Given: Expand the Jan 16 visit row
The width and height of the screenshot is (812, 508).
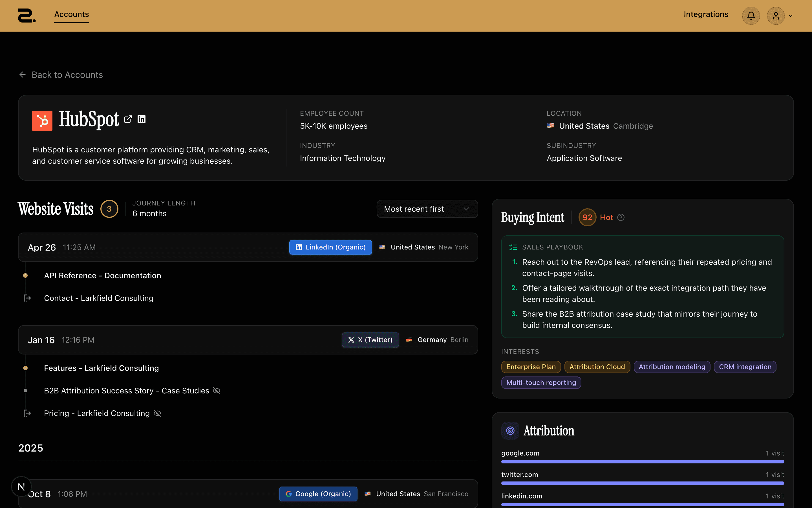Looking at the screenshot, I should tap(248, 340).
